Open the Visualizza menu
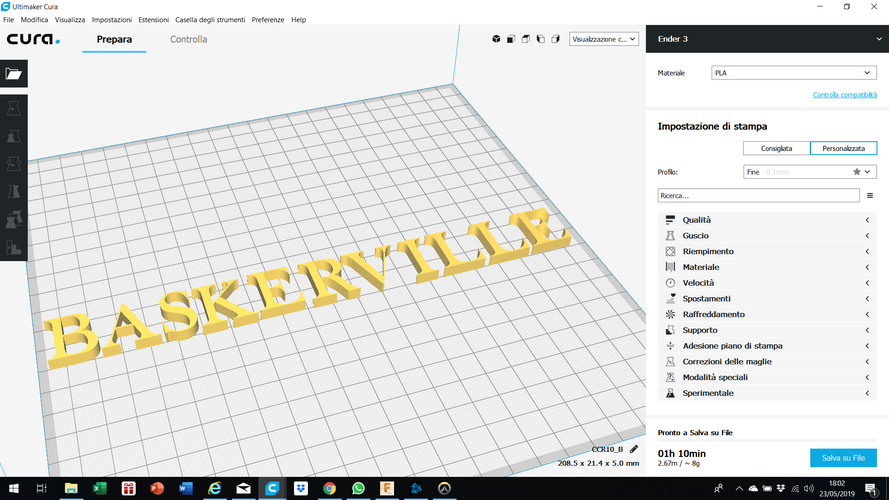The width and height of the screenshot is (889, 500). tap(70, 20)
